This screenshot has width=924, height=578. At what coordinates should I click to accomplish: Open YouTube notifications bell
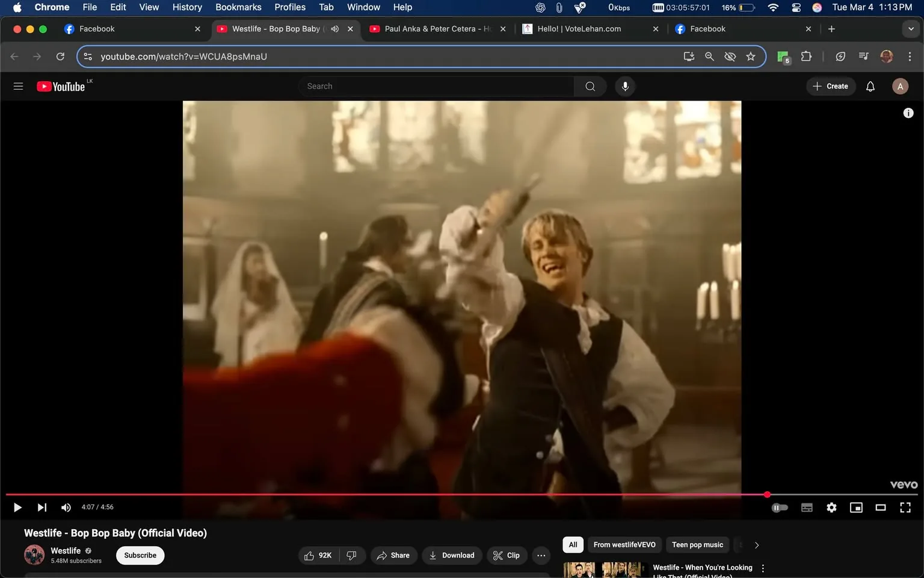pyautogui.click(x=870, y=86)
